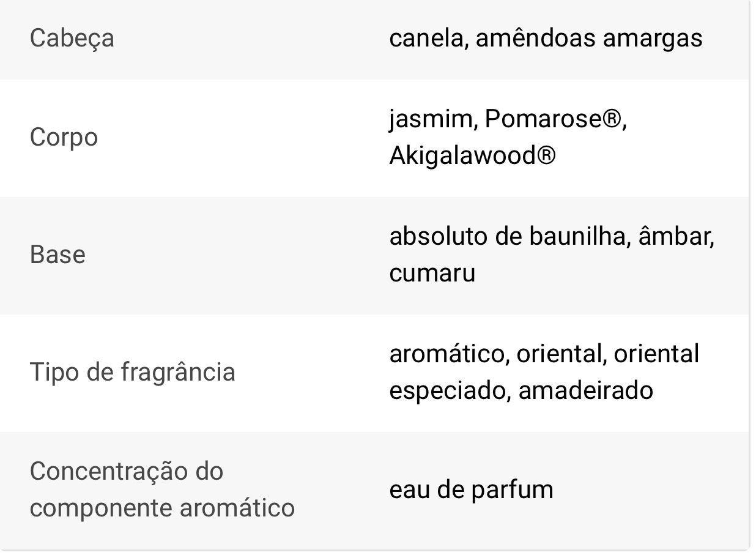Open the Pomarose® note

point(555,119)
